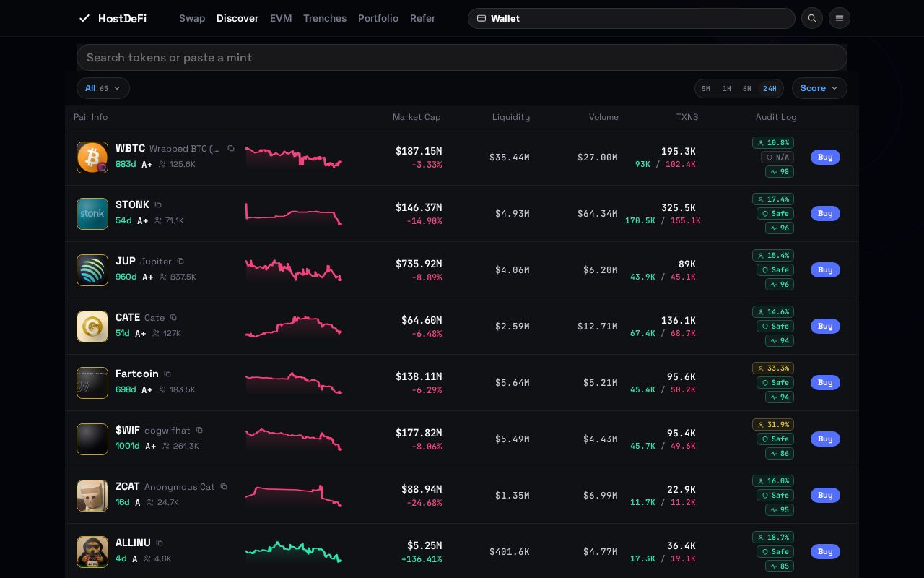Buy $WIF
924x578 pixels.
pos(825,439)
